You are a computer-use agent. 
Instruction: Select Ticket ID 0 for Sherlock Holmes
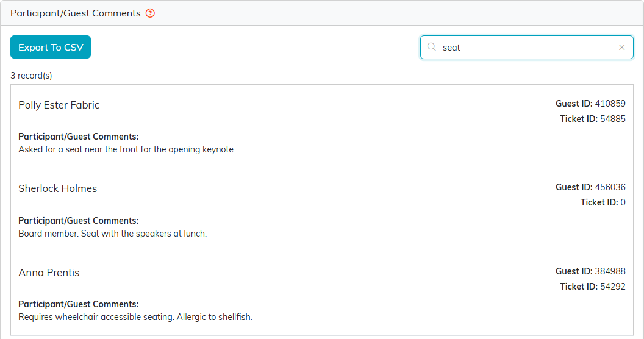[x=603, y=202]
